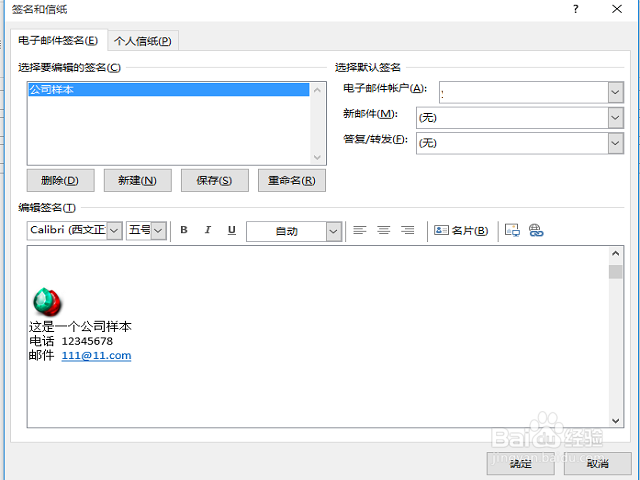Click the 确定 button
640x480 pixels.
[x=520, y=463]
